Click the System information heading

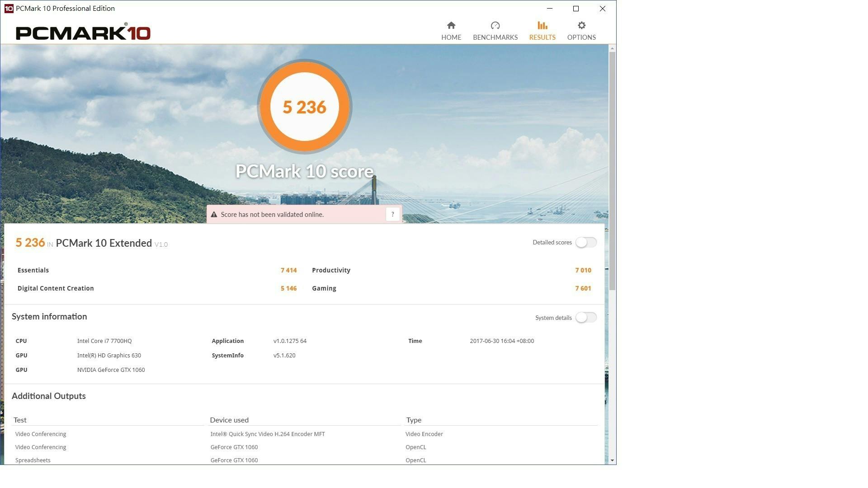coord(49,317)
